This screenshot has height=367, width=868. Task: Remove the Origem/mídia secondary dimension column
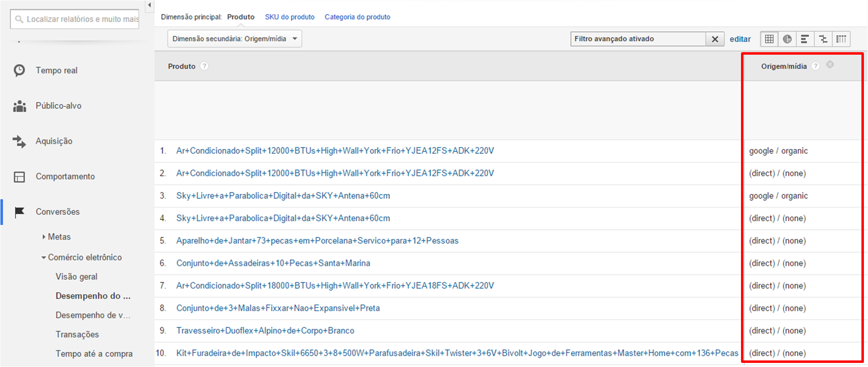830,65
